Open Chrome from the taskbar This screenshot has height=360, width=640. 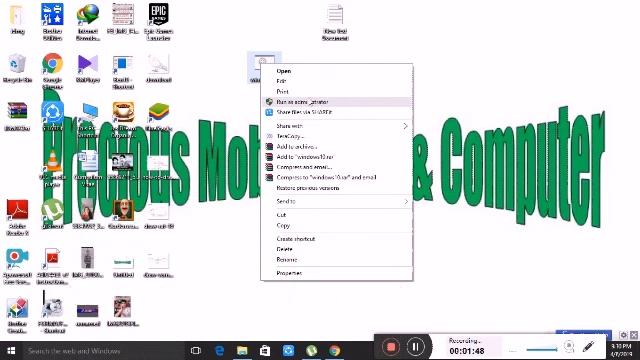334,351
